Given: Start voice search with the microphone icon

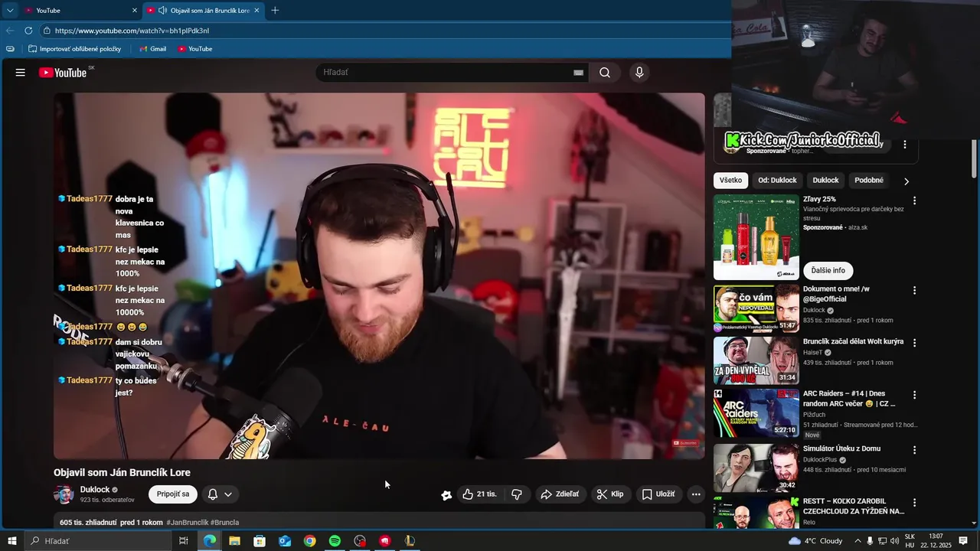Looking at the screenshot, I should (639, 73).
